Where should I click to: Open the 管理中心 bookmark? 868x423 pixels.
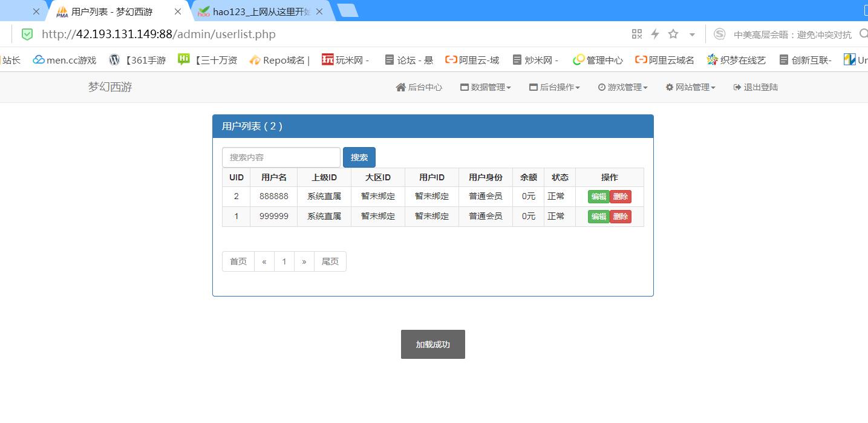[x=598, y=60]
